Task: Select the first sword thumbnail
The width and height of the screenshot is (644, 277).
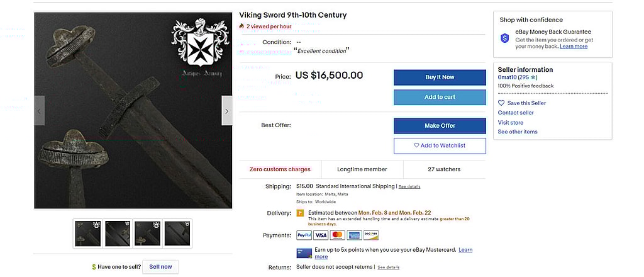Action: (87, 234)
